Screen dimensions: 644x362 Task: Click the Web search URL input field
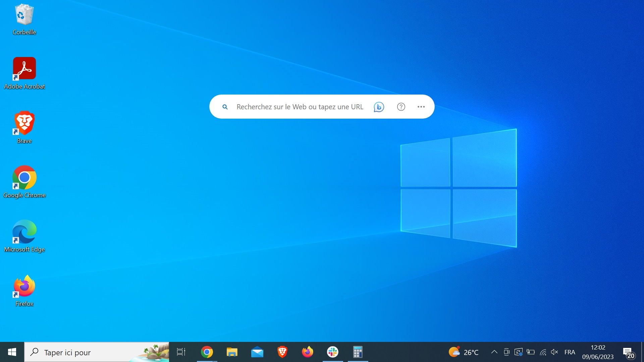point(300,107)
